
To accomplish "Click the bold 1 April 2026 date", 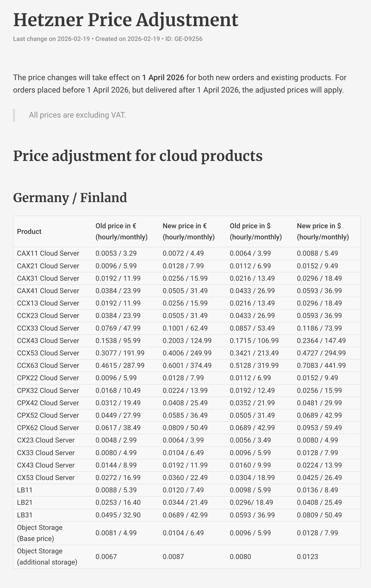I will tap(163, 77).
